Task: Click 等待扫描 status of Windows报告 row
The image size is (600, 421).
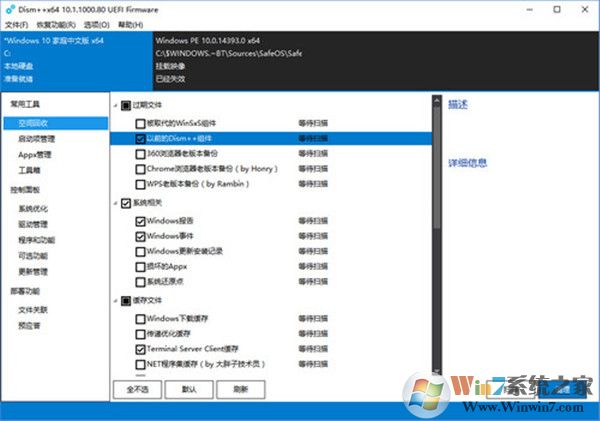Action: (313, 221)
